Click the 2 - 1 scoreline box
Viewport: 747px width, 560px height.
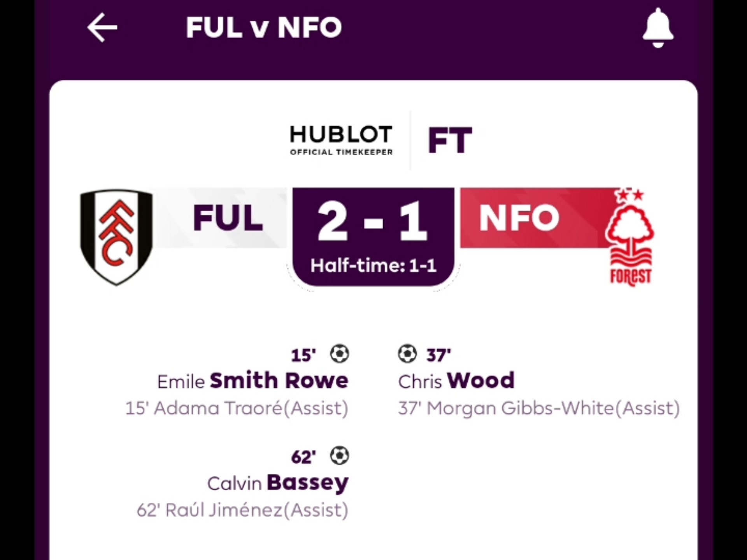[x=373, y=222]
